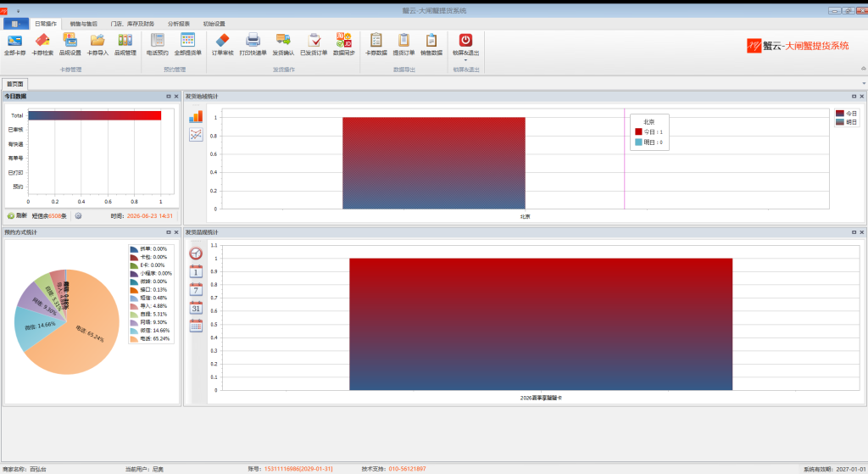This screenshot has height=474, width=868.
Task: Click 电话 65.24% legend swatch
Action: [x=134, y=339]
